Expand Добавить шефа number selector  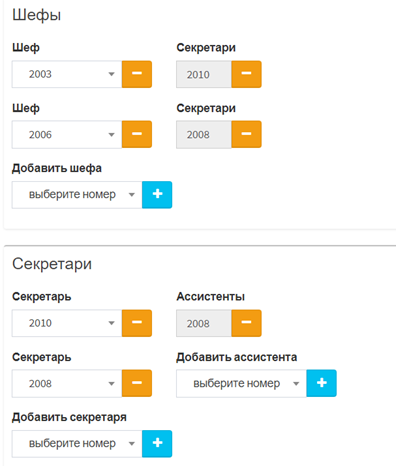77,195
